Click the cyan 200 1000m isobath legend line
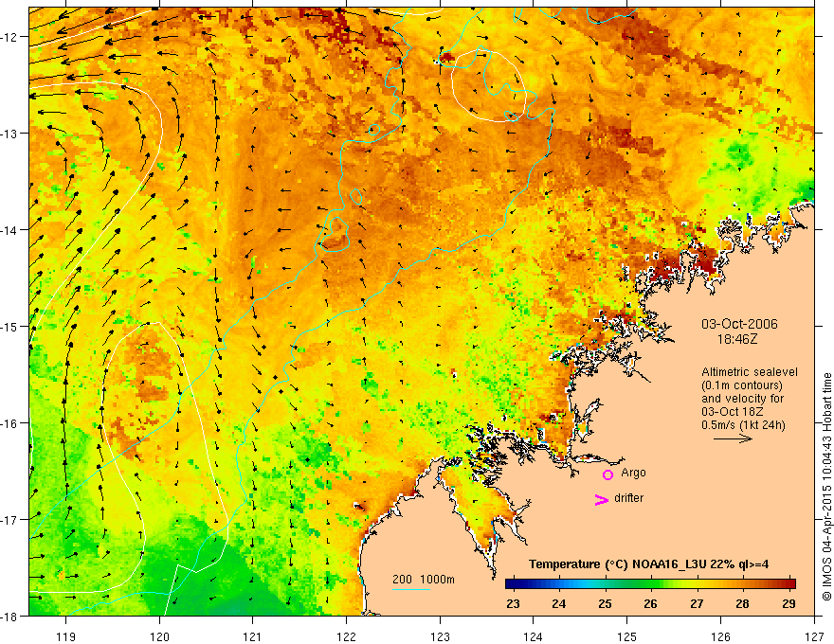 pos(411,589)
